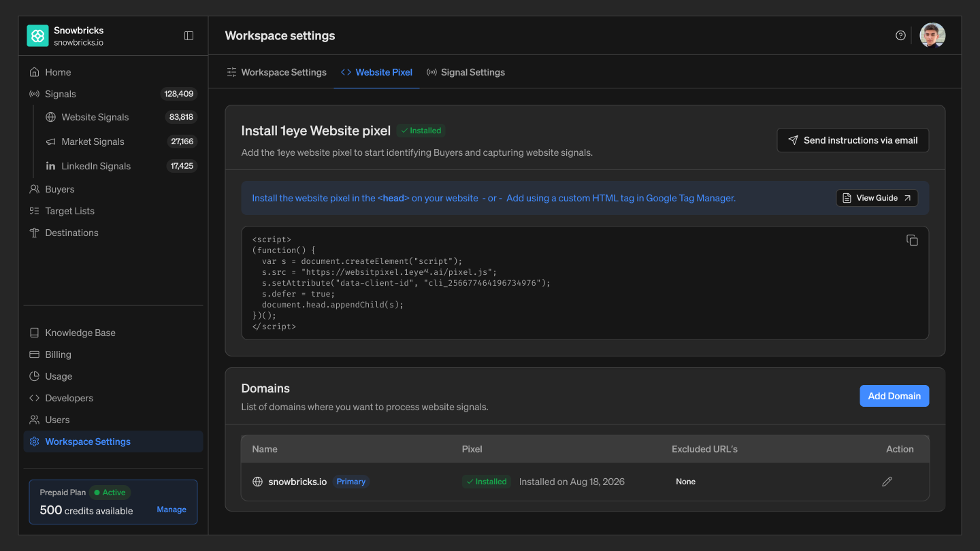Send instructions via email
Image resolution: width=980 pixels, height=551 pixels.
tap(853, 140)
